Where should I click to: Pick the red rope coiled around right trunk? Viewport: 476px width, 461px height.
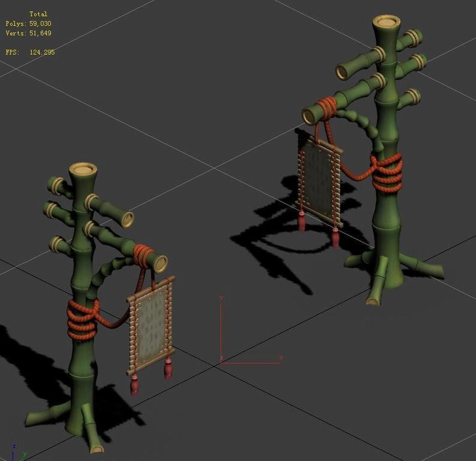coord(387,172)
